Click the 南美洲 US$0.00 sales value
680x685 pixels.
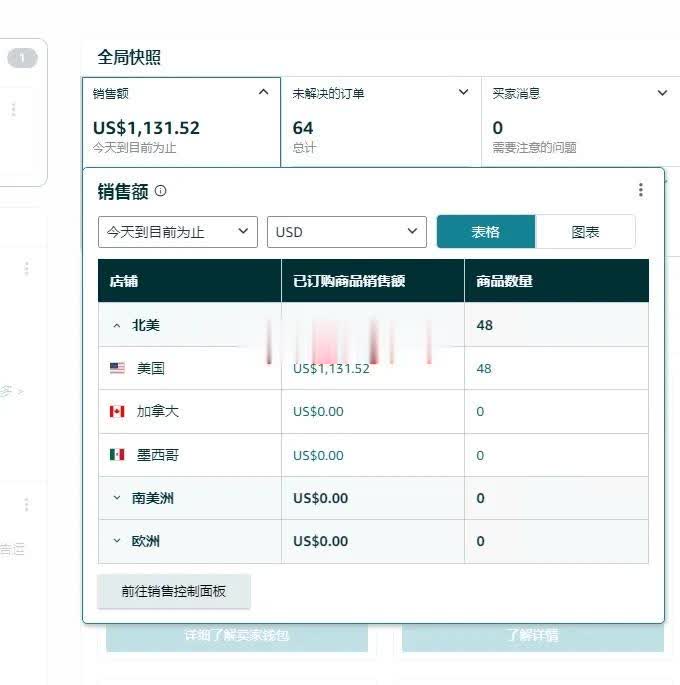(321, 498)
